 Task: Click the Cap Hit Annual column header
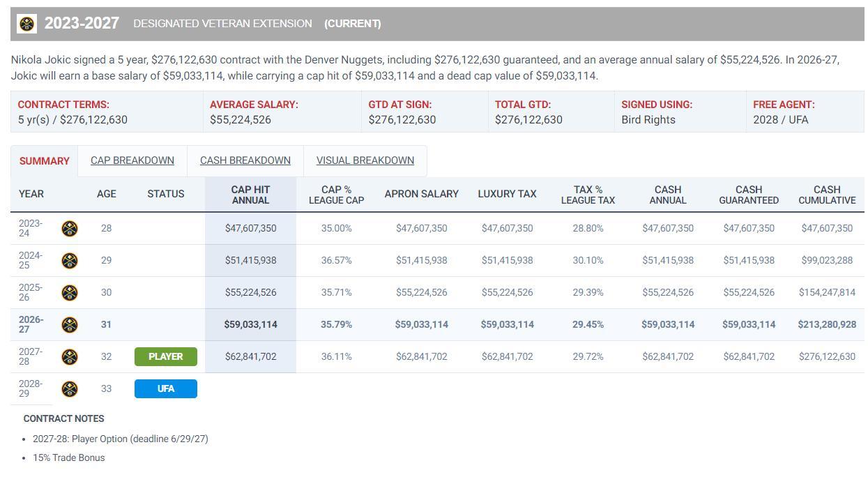coord(250,195)
